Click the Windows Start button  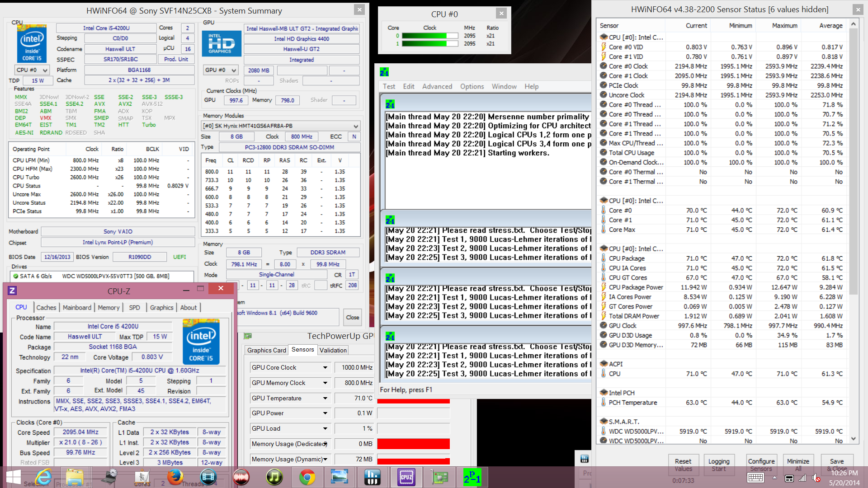[14, 477]
